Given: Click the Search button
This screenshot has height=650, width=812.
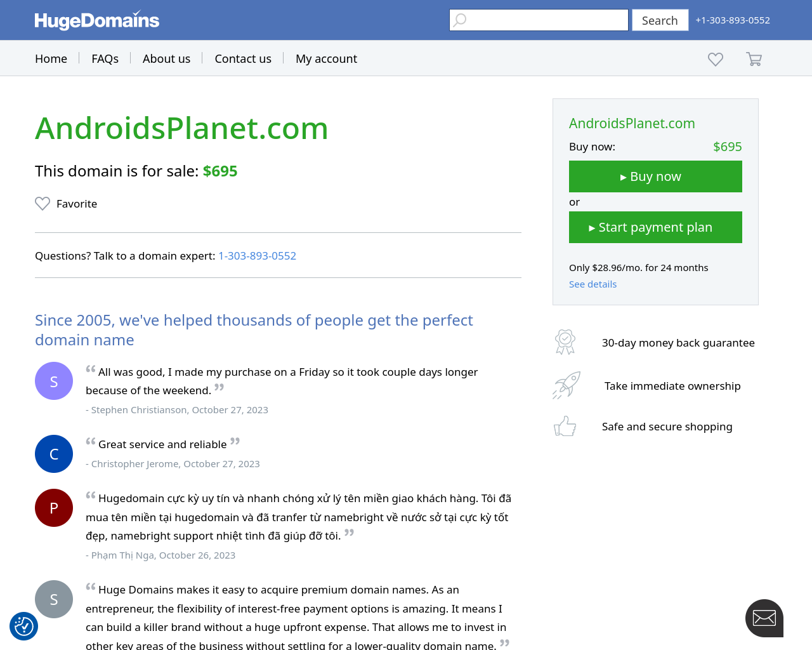Looking at the screenshot, I should pyautogui.click(x=660, y=20).
